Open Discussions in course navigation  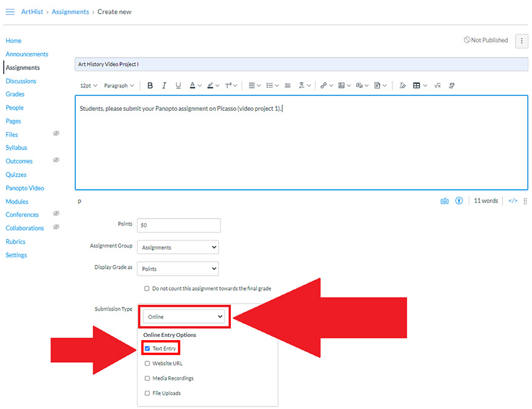[21, 81]
